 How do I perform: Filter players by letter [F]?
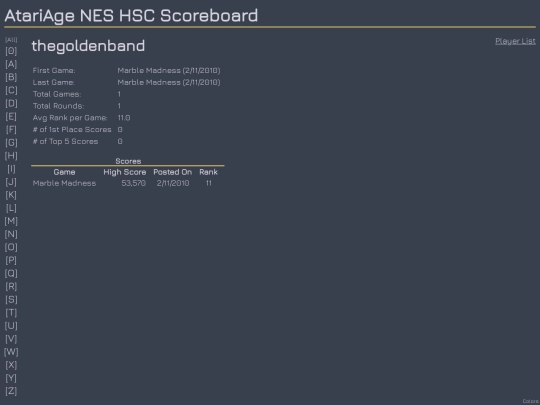click(x=11, y=129)
